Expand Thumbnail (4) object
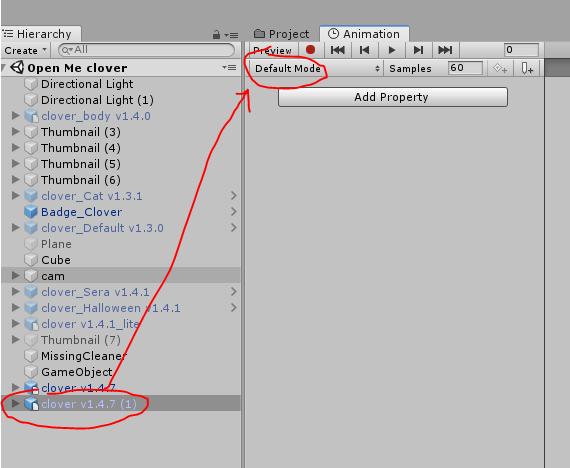This screenshot has width=570, height=468. [16, 148]
